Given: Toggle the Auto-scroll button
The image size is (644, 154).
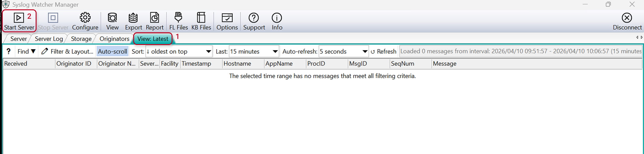Looking at the screenshot, I should [112, 51].
